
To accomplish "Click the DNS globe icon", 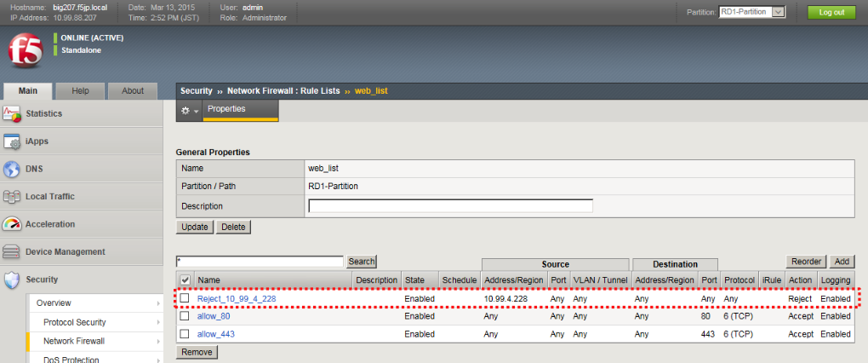I will (12, 169).
